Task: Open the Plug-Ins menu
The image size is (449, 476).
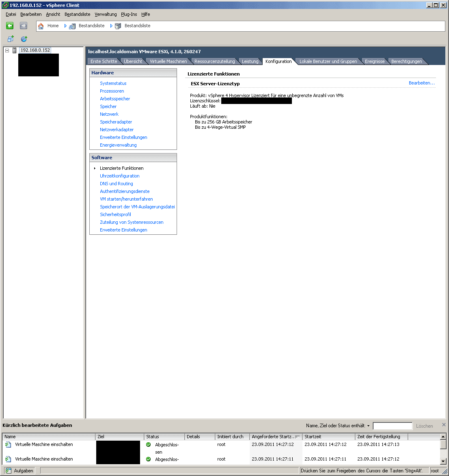Action: (x=129, y=14)
